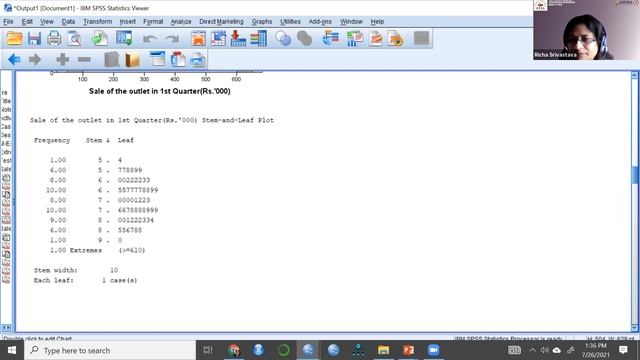The width and height of the screenshot is (640, 360).
Task: Click the leaf row '5577778899'
Action: point(138,190)
